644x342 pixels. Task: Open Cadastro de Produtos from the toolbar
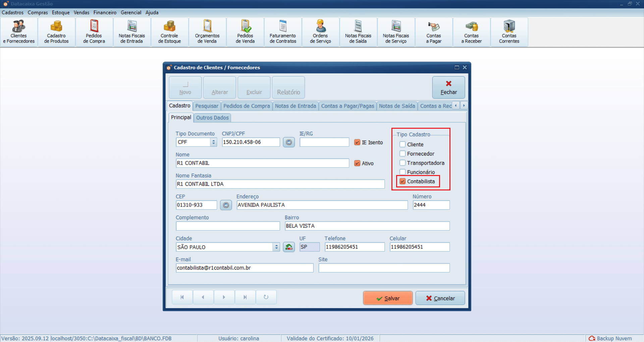56,32
